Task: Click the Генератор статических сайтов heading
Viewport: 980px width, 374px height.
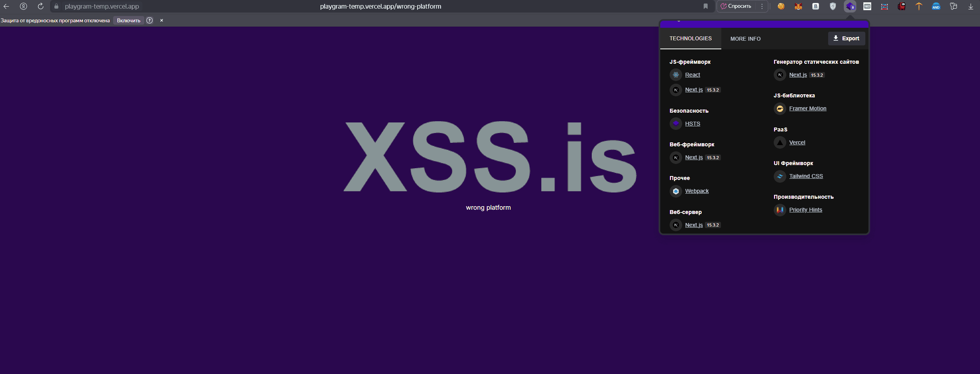Action: coord(816,62)
